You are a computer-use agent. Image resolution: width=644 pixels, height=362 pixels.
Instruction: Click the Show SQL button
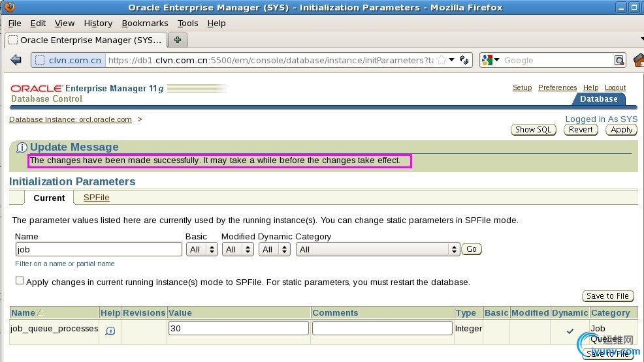(533, 130)
